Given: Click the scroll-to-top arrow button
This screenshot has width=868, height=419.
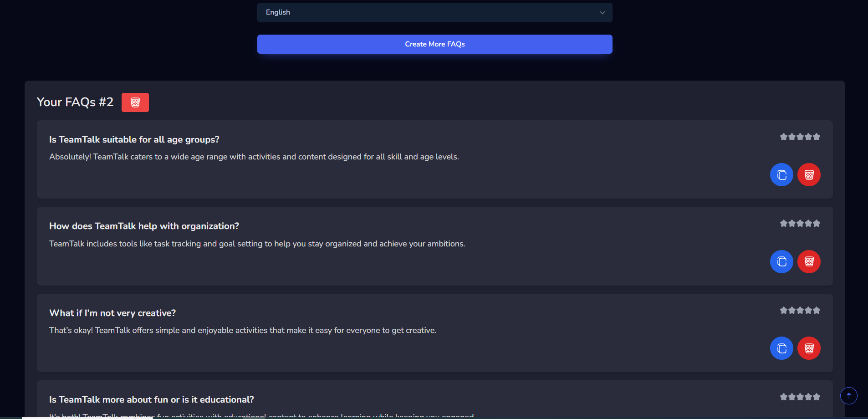Looking at the screenshot, I should tap(848, 395).
